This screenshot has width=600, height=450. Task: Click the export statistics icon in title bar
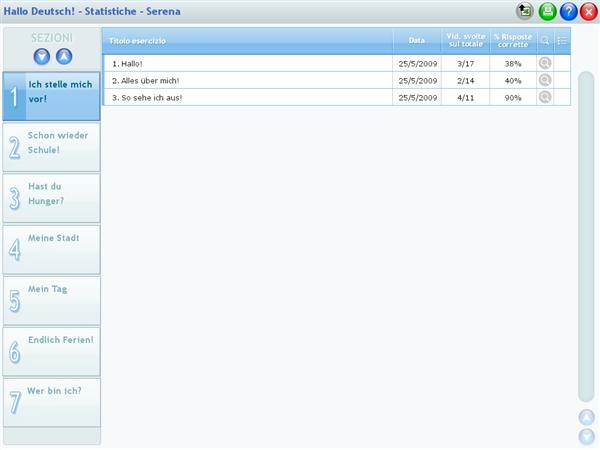pos(525,11)
